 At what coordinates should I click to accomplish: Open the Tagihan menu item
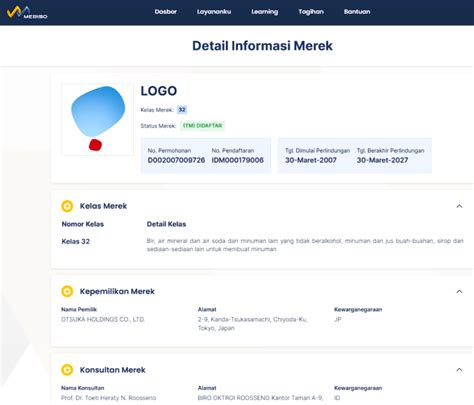[311, 12]
